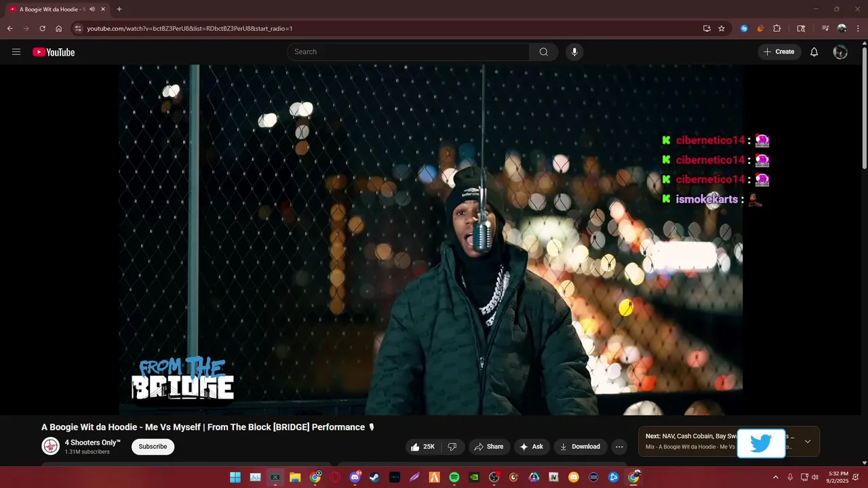Screen dimensions: 868x488
Task: Go back in browser history
Action: click(x=10, y=28)
